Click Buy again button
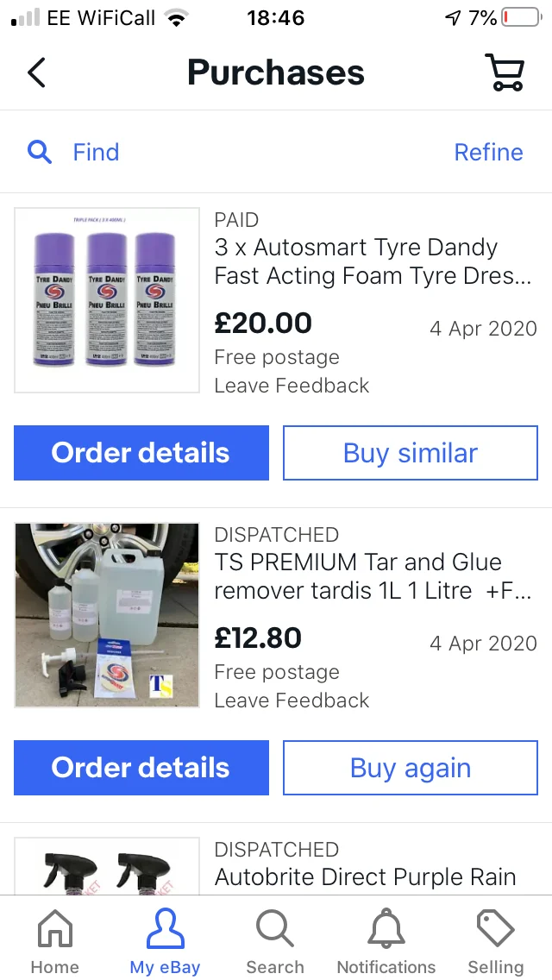This screenshot has height=980, width=552. click(410, 768)
